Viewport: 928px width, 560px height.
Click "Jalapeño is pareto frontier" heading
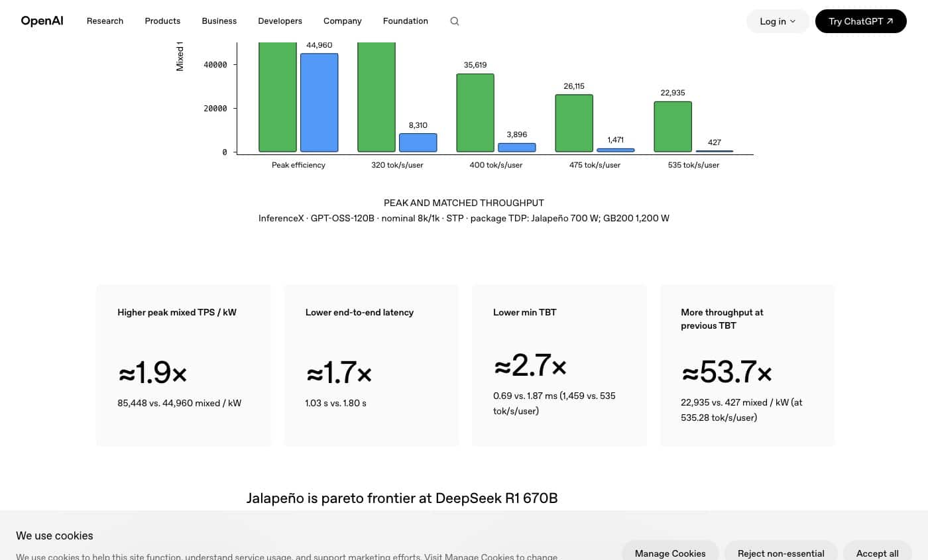[x=402, y=498]
